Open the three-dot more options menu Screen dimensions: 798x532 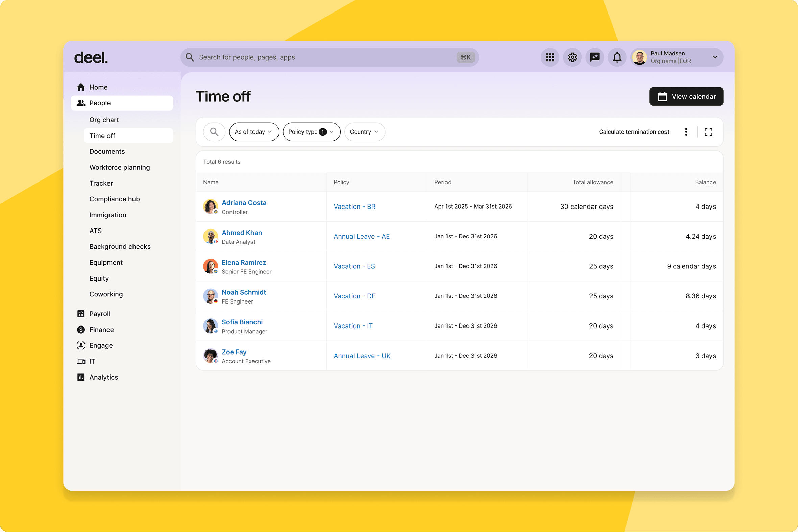click(x=686, y=132)
